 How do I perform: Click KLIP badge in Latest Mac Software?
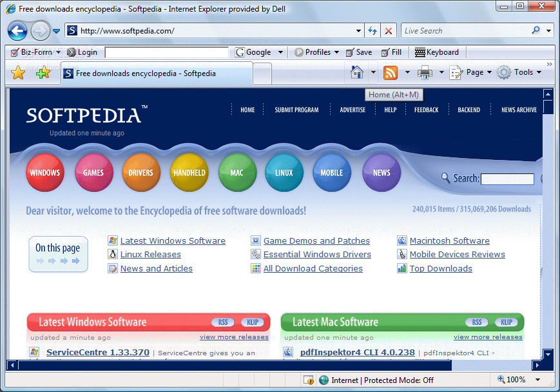[507, 322]
